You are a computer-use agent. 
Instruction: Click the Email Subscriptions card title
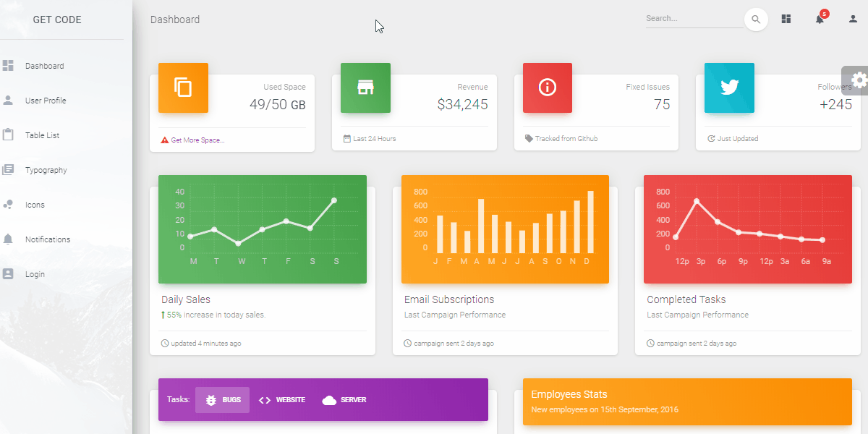coord(449,299)
